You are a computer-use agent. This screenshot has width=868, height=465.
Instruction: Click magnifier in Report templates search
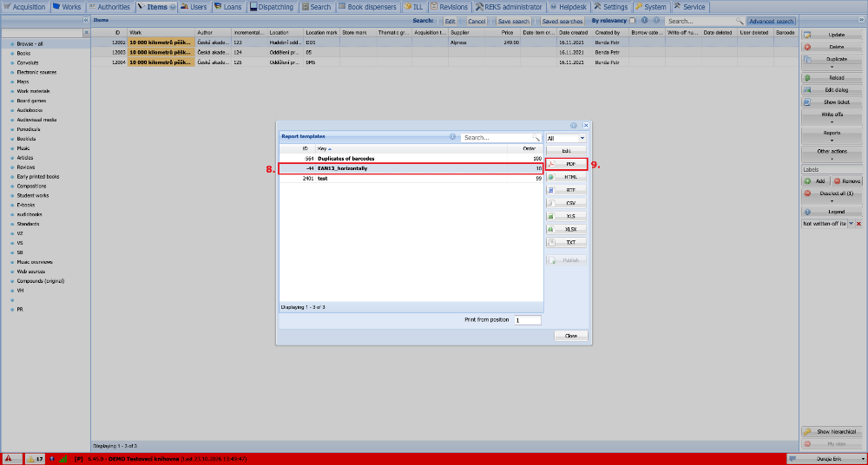[x=536, y=137]
